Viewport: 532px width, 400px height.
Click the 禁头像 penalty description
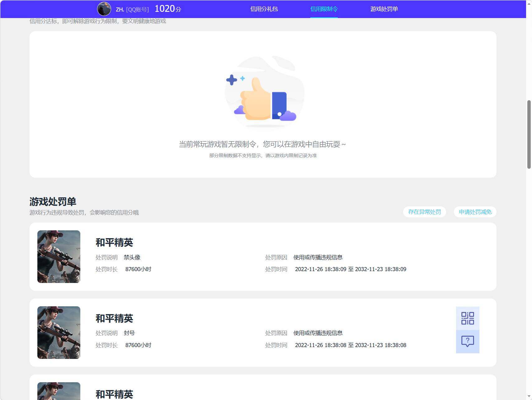pos(132,257)
